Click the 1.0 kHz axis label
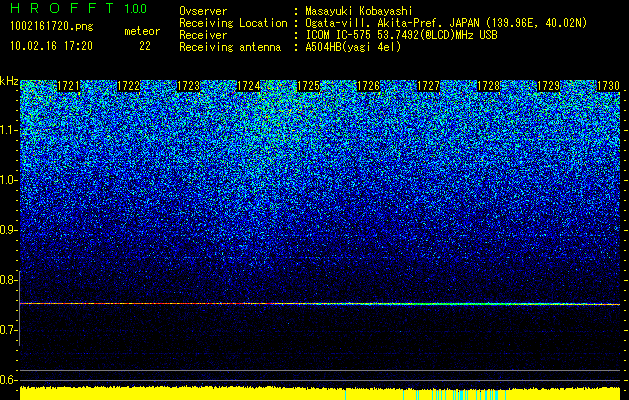Image resolution: width=629 pixels, height=400 pixels. pyautogui.click(x=8, y=180)
